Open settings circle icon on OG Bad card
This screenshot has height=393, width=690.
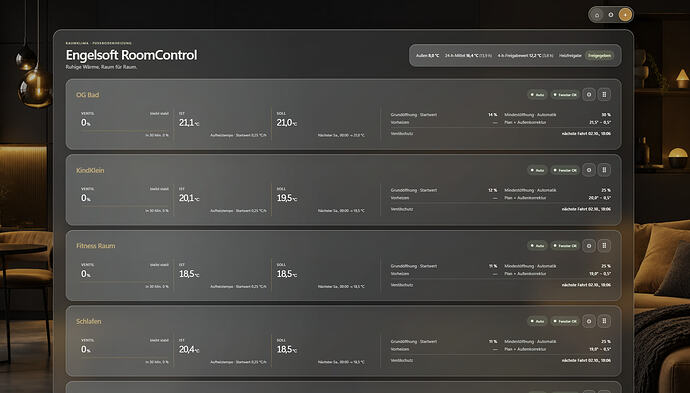(x=589, y=95)
